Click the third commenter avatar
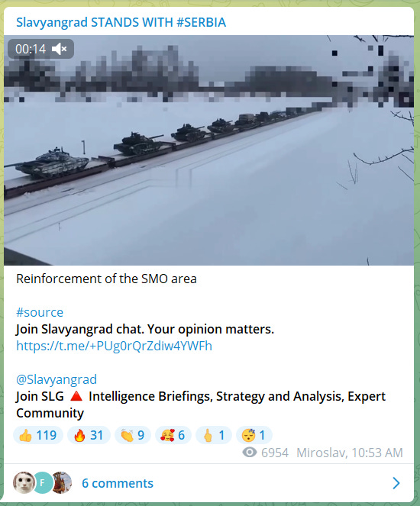Image resolution: width=420 pixels, height=506 pixels. pos(62,483)
